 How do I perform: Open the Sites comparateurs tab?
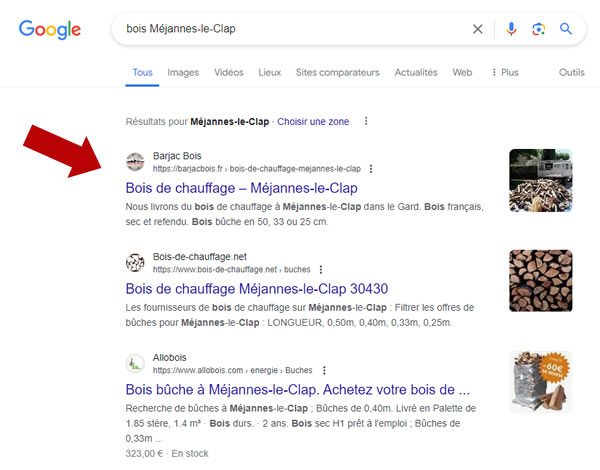(x=338, y=72)
